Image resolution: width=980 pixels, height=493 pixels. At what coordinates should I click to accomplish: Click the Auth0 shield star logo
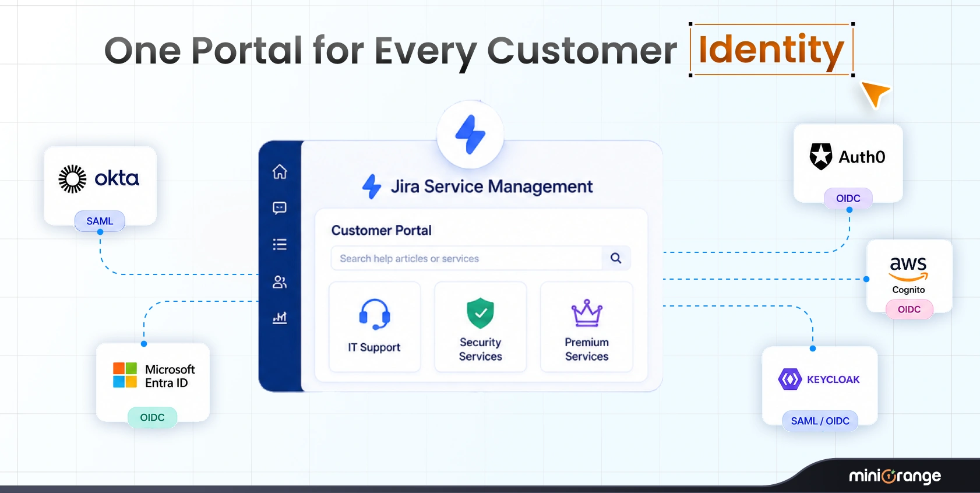click(821, 157)
